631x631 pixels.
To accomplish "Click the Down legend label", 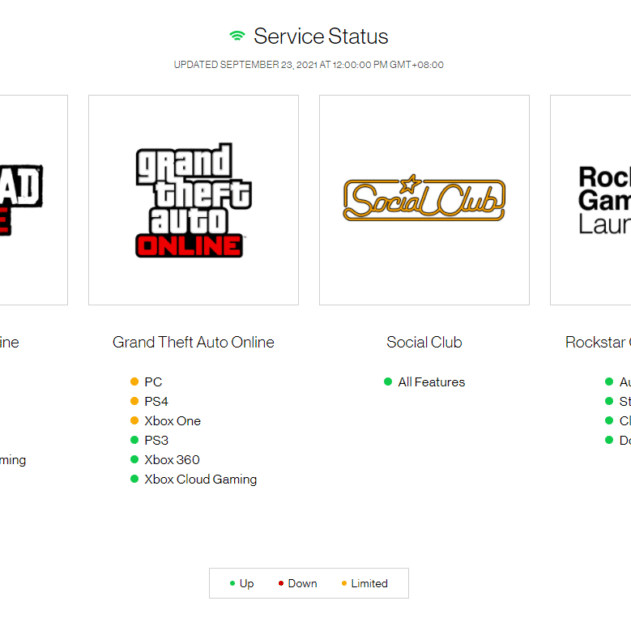I will (x=303, y=583).
